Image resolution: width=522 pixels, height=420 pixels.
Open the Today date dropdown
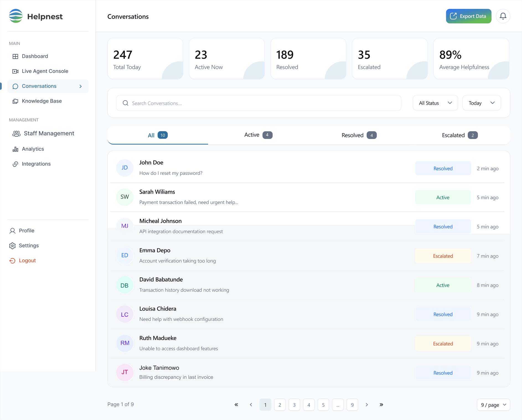482,103
